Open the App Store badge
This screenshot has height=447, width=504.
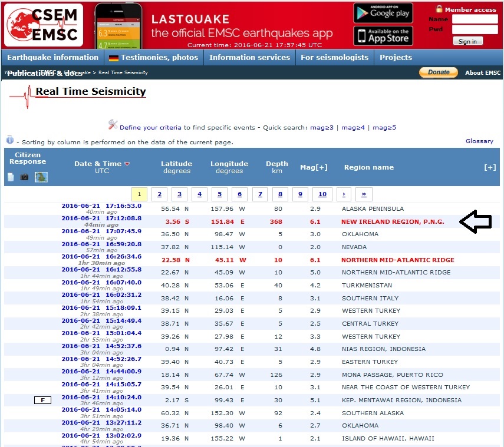(383, 36)
